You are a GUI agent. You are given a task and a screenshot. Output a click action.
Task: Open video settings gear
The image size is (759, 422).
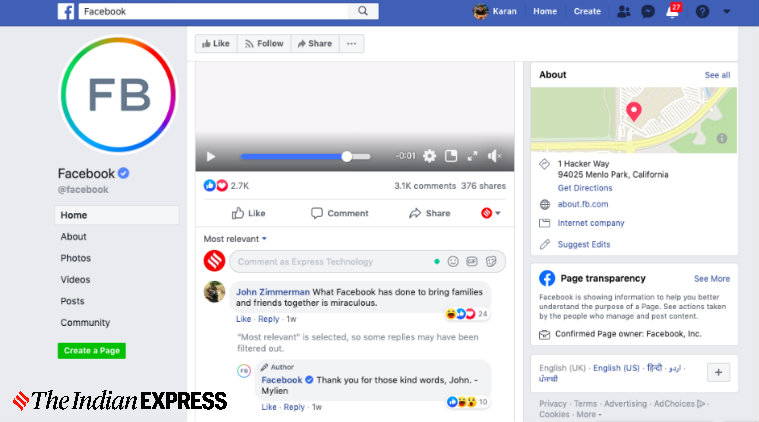429,156
